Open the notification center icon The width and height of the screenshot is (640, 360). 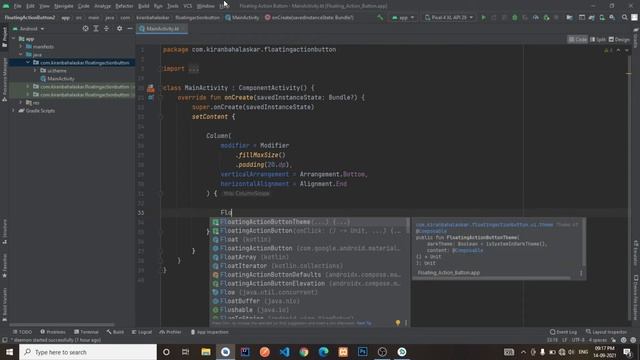point(627,352)
